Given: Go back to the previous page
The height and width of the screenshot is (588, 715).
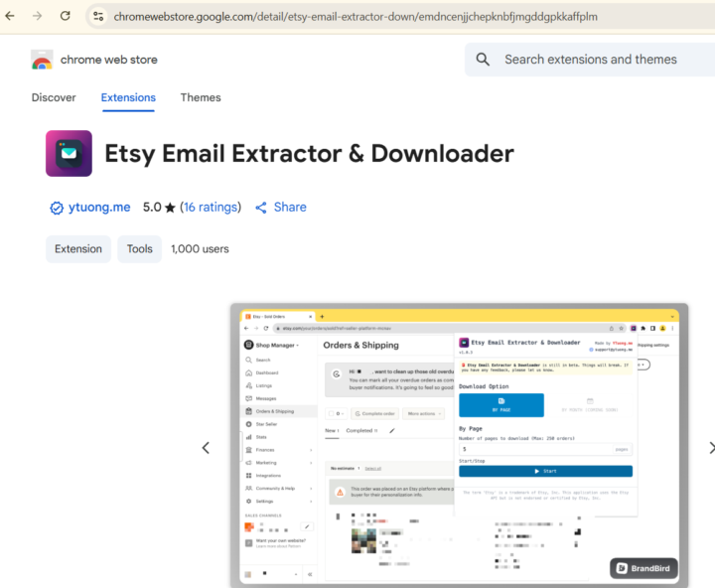Looking at the screenshot, I should click(x=10, y=17).
